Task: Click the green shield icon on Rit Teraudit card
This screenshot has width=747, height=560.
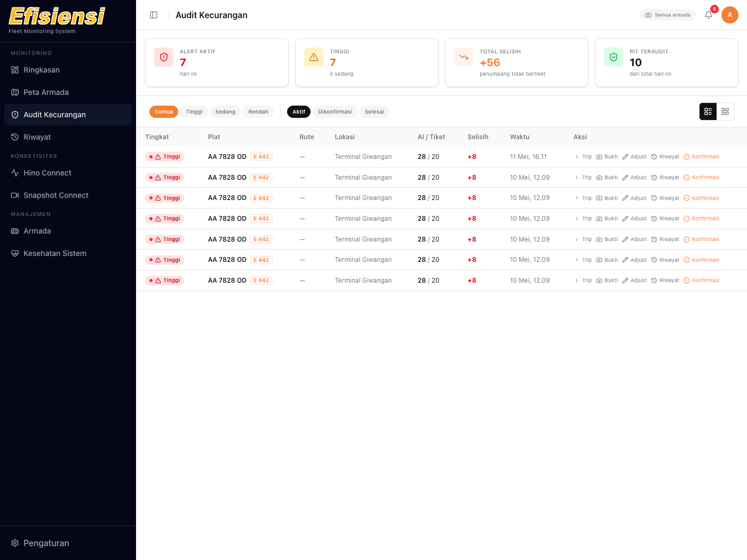Action: click(x=614, y=57)
